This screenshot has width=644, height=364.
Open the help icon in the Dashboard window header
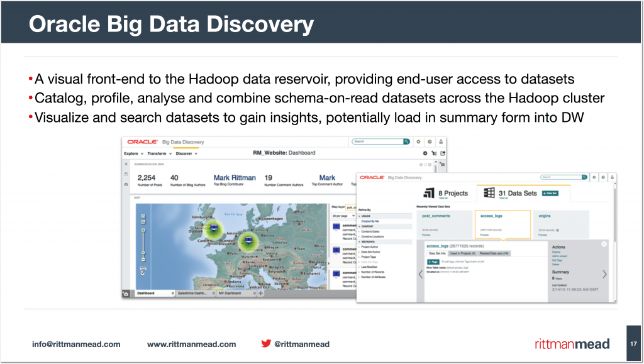pyautogui.click(x=430, y=141)
